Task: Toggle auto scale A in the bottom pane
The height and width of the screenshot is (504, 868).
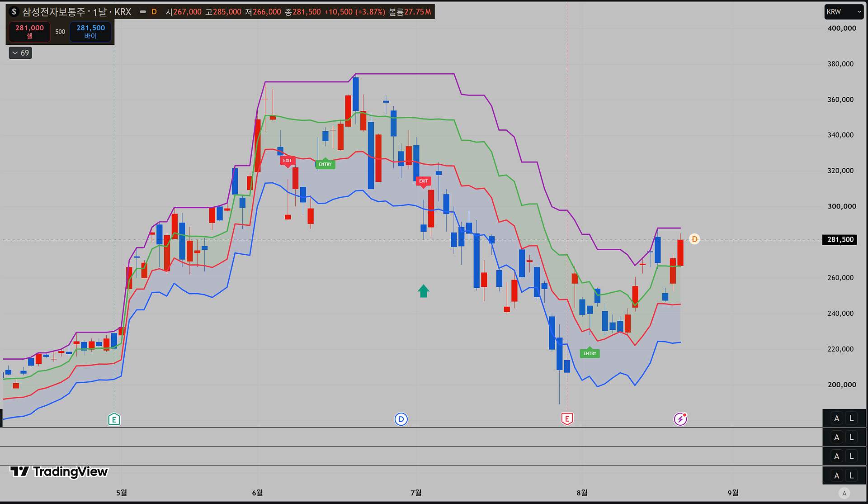Action: (x=836, y=475)
